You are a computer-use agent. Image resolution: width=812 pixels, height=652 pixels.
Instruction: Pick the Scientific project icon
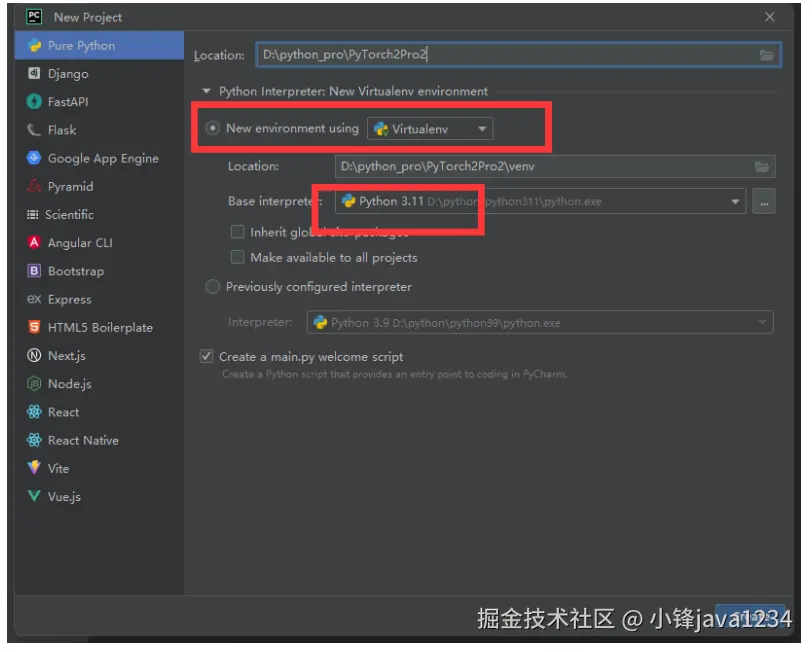33,214
